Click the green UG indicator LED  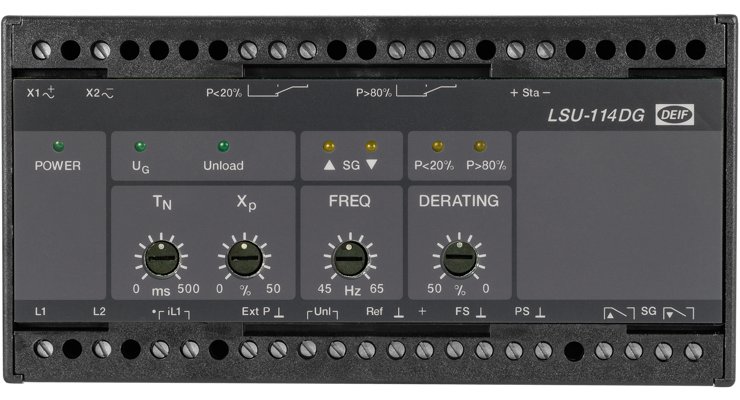click(x=140, y=146)
